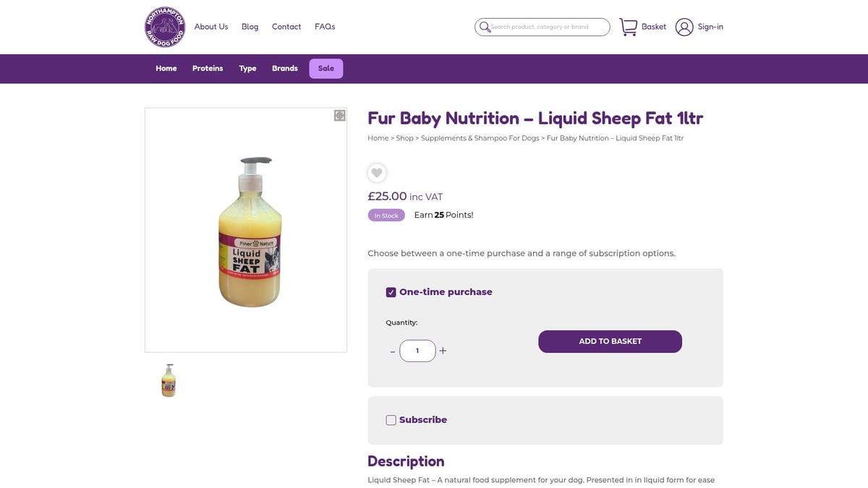The height and width of the screenshot is (488, 868).
Task: Click the Northampton Raw Dog Food logo
Action: [164, 27]
